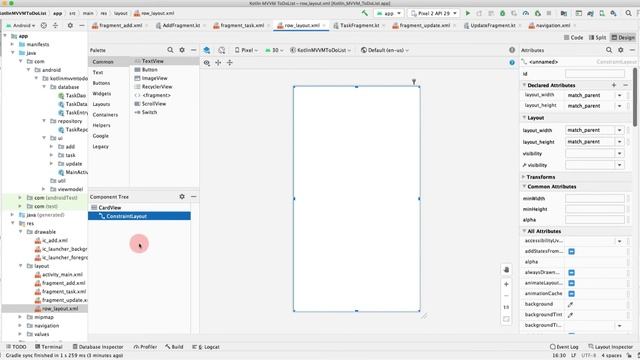The height and width of the screenshot is (360, 640).
Task: Toggle animateLayoutChanges attribute
Action: tap(571, 283)
